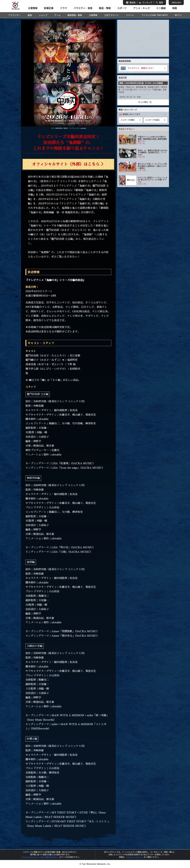
Task: Click the プライバシーポリシー footer link
Action: [x=135, y=857]
